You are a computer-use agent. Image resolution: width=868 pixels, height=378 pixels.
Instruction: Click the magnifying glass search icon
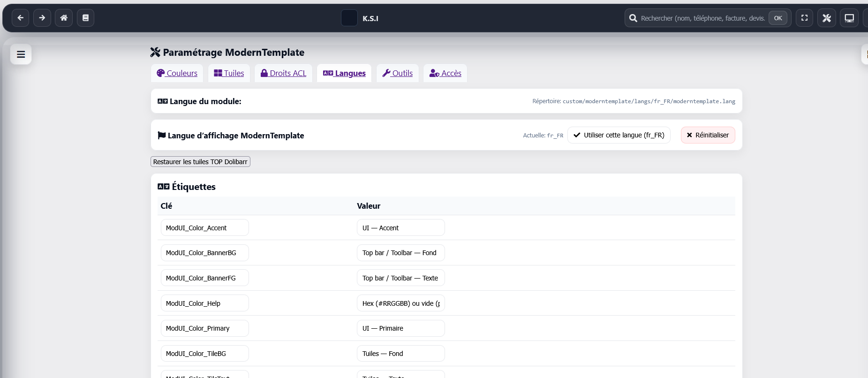[633, 18]
